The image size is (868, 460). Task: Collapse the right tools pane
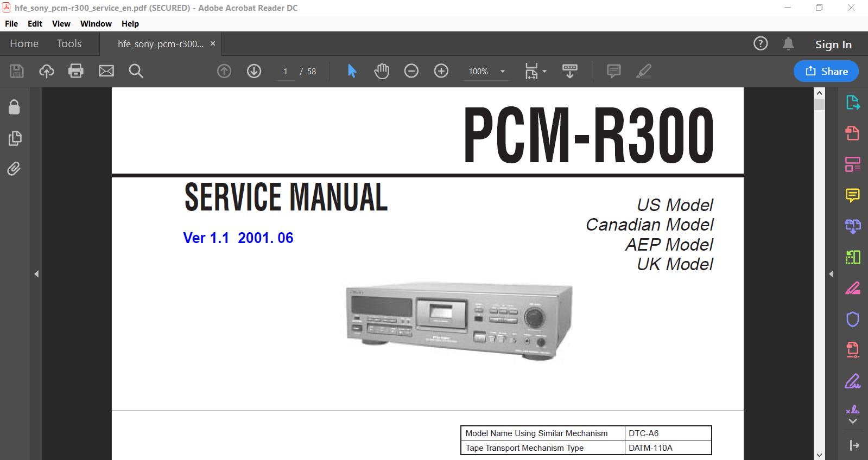pyautogui.click(x=854, y=445)
